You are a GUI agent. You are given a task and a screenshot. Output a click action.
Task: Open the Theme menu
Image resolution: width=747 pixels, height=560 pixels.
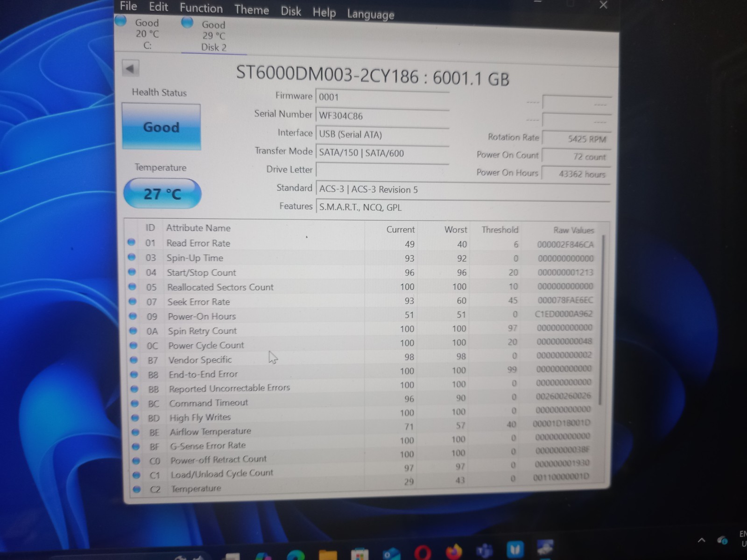click(x=252, y=10)
